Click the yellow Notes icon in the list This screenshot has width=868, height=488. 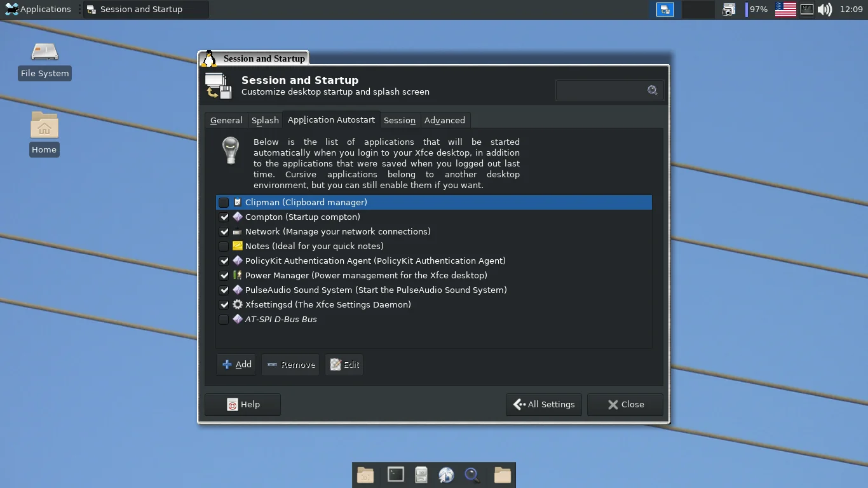(238, 246)
